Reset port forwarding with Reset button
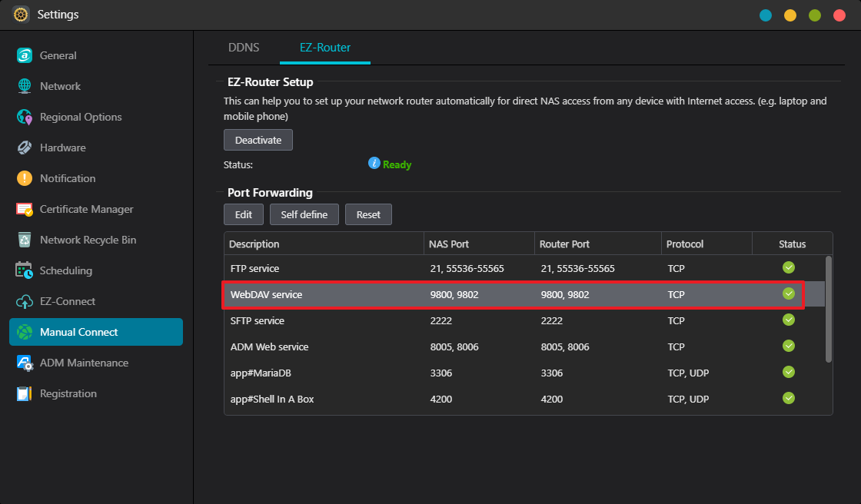The image size is (861, 504). [368, 214]
